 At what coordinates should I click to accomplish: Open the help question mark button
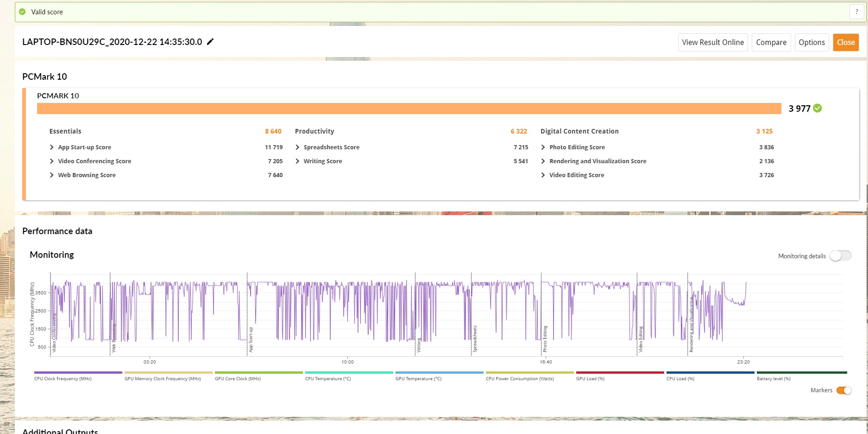pos(856,12)
